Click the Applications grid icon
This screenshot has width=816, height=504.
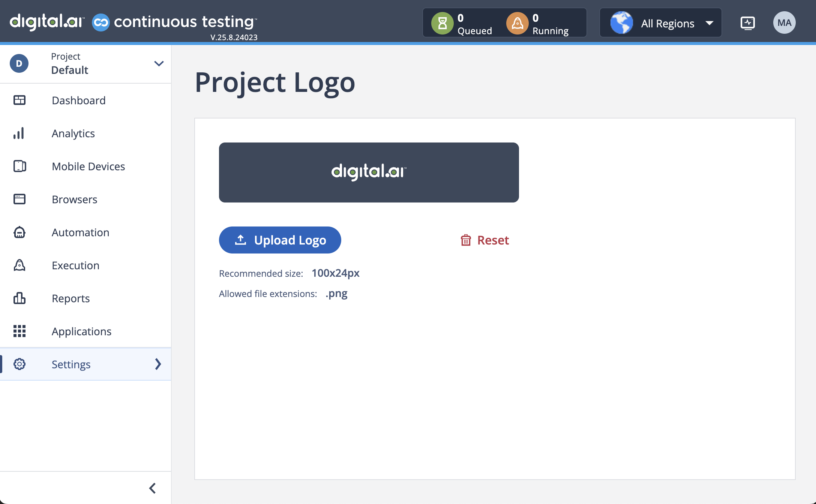coord(19,331)
